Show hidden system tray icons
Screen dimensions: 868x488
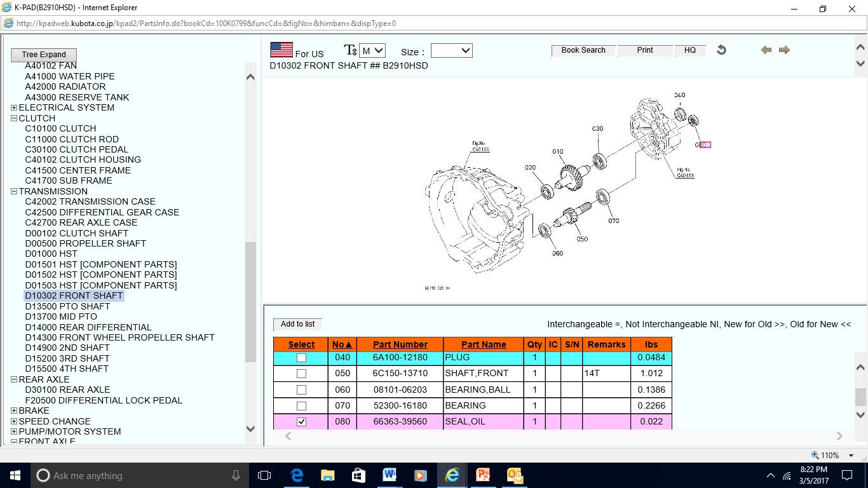click(x=770, y=475)
